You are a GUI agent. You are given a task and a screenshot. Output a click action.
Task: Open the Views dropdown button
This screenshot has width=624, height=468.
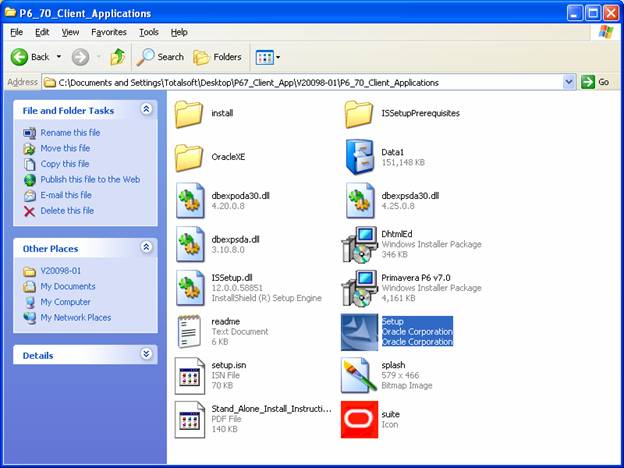point(267,57)
